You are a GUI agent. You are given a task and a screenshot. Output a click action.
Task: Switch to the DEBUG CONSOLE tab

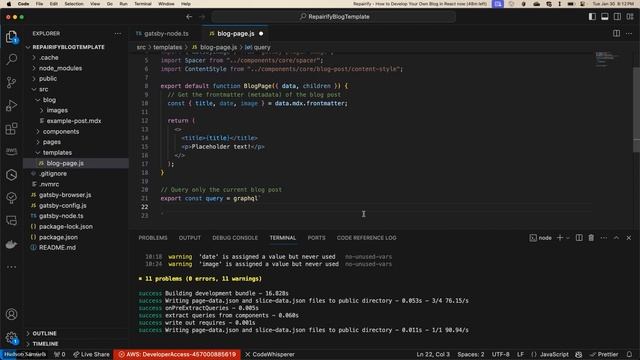235,238
